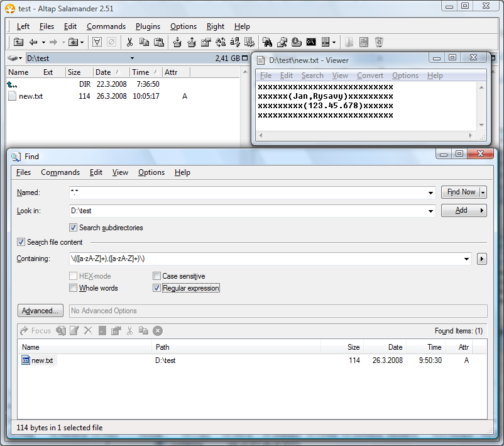Click the Viewer vertical scrollbar down arrow

tap(481, 125)
